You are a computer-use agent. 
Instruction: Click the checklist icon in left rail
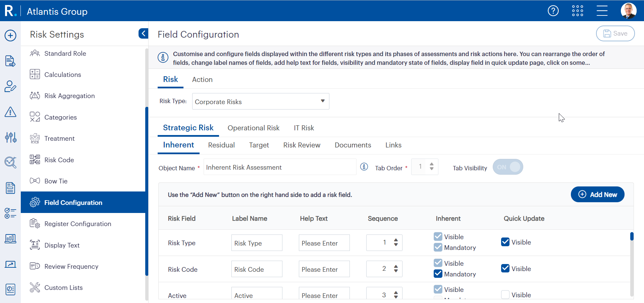[x=10, y=213]
